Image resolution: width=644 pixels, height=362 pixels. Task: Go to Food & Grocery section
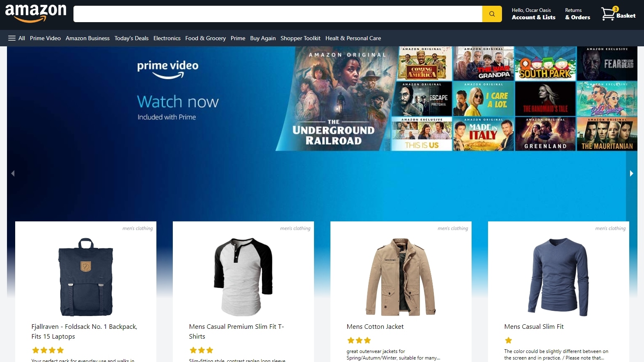(x=205, y=38)
